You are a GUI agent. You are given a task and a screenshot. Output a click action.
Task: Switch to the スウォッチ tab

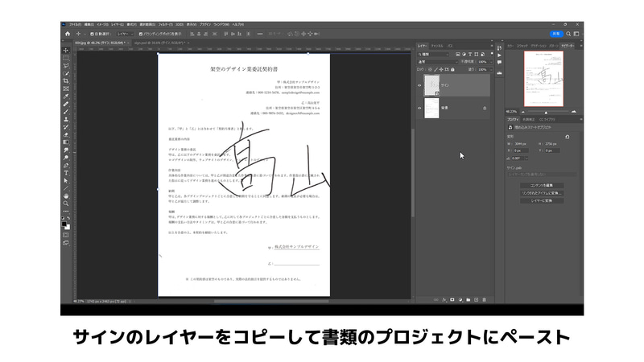(522, 46)
